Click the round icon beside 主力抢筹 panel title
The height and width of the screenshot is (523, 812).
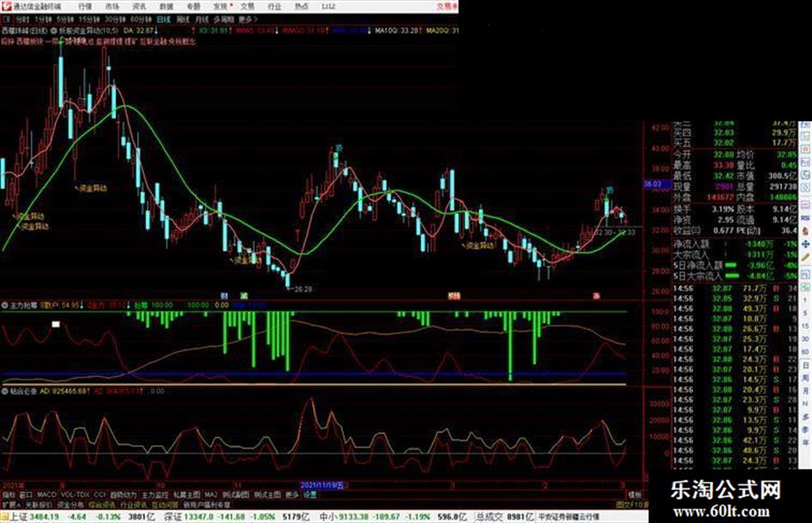[x=4, y=306]
